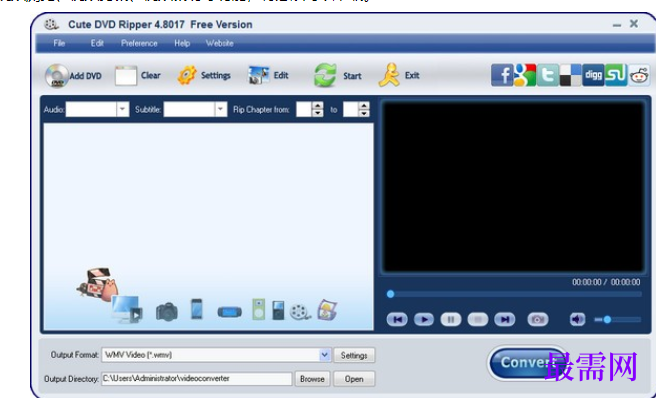Screen dimensions: 656x398
Task: Share on Twitter
Action: (x=548, y=75)
